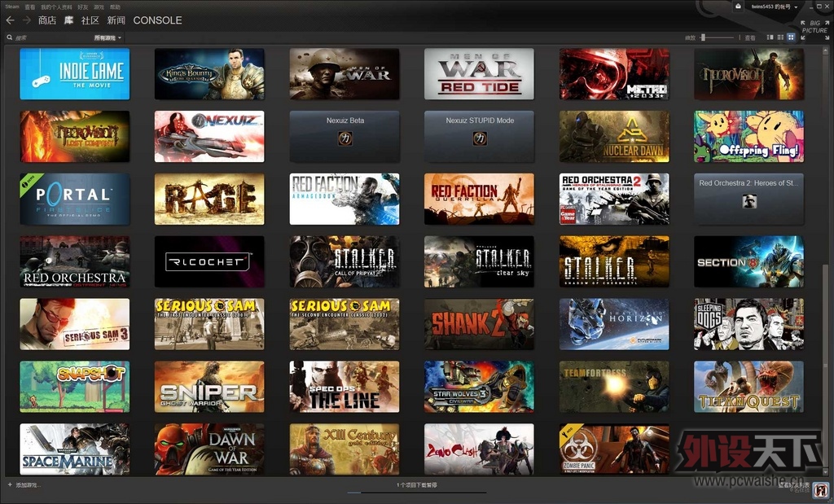Viewport: 834px width, 504px height.
Task: Open the 所有游戏 filter dropdown
Action: click(x=108, y=37)
